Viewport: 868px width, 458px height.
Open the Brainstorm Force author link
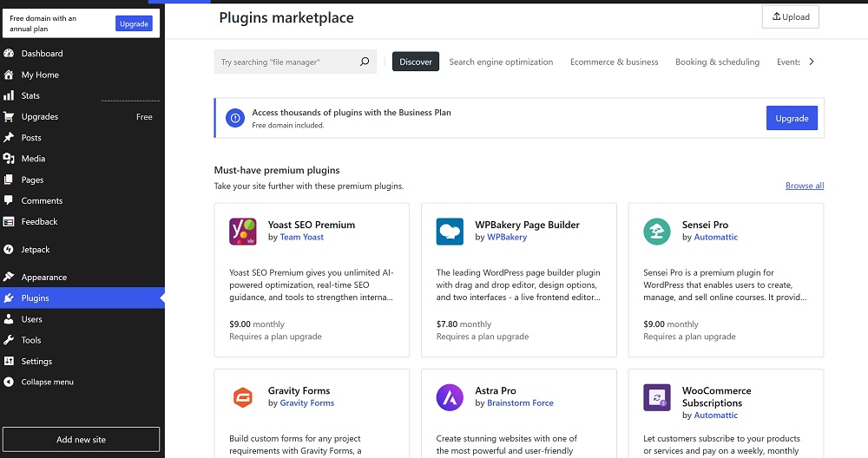520,402
